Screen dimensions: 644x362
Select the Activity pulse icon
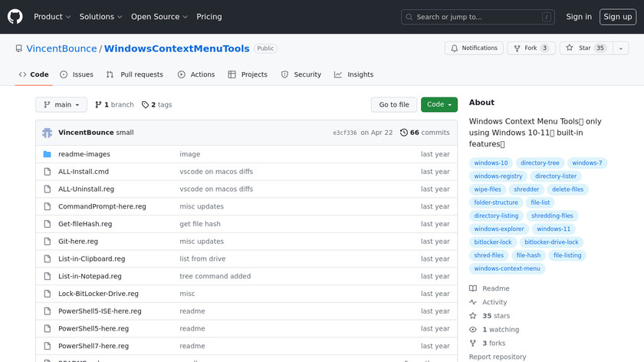[x=473, y=302]
